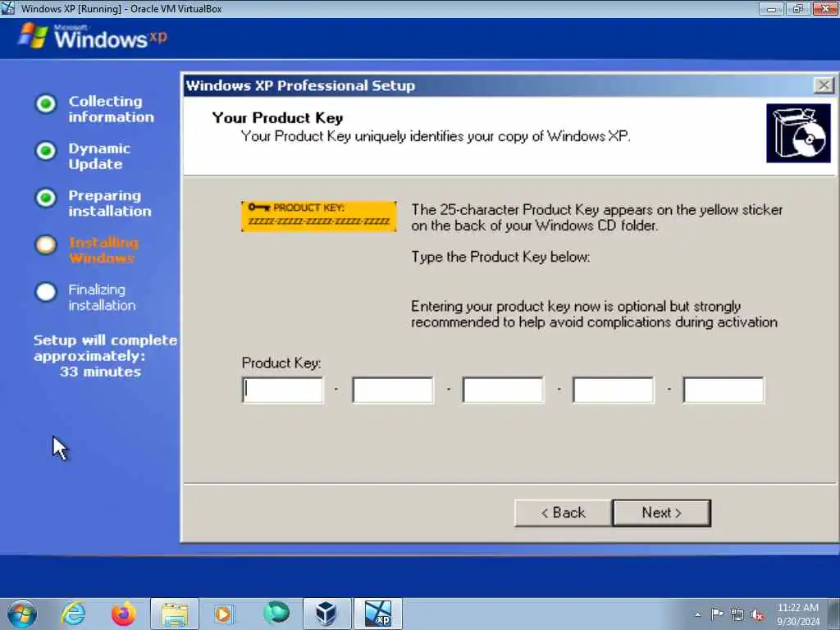Click the Installing Windows step indicator
The height and width of the screenshot is (630, 840).
pos(46,244)
